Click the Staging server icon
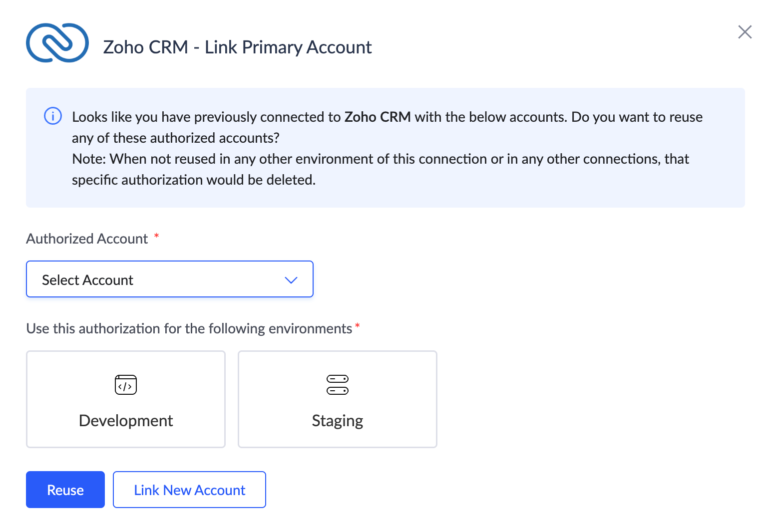The height and width of the screenshot is (532, 771). (338, 385)
